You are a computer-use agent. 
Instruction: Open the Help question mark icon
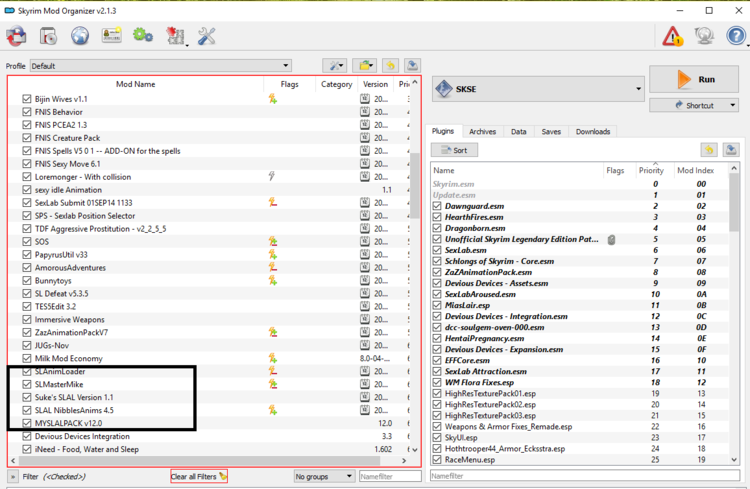click(x=736, y=36)
